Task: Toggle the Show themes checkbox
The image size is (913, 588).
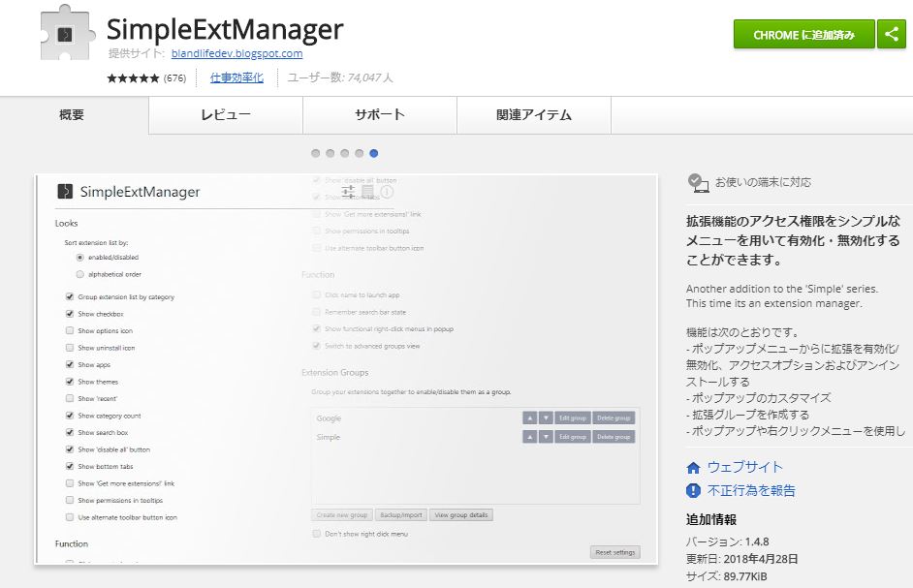Action: pyautogui.click(x=70, y=382)
